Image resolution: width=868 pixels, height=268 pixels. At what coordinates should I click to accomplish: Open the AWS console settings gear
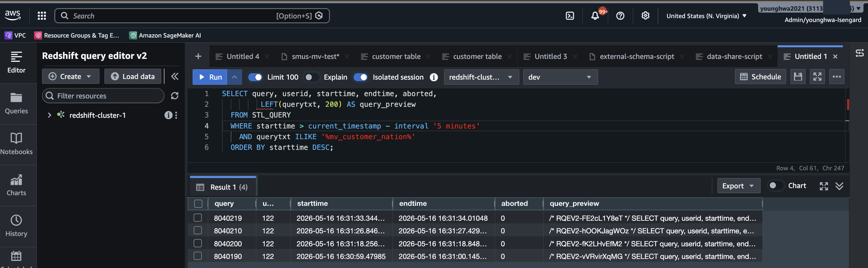click(645, 16)
